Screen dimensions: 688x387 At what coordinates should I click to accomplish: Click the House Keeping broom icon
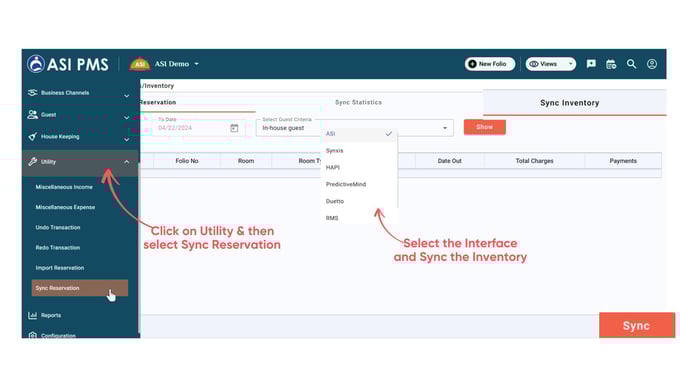coord(32,136)
